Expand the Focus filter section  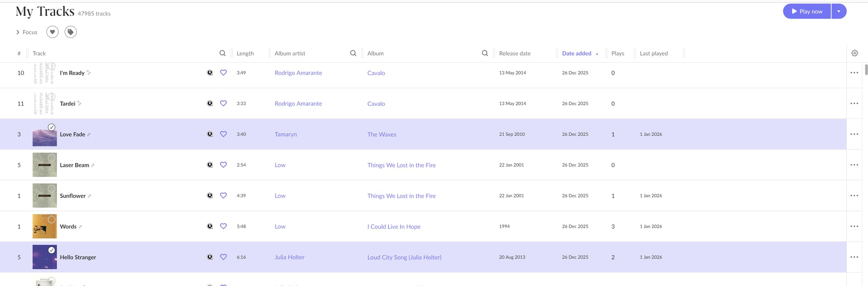(27, 32)
